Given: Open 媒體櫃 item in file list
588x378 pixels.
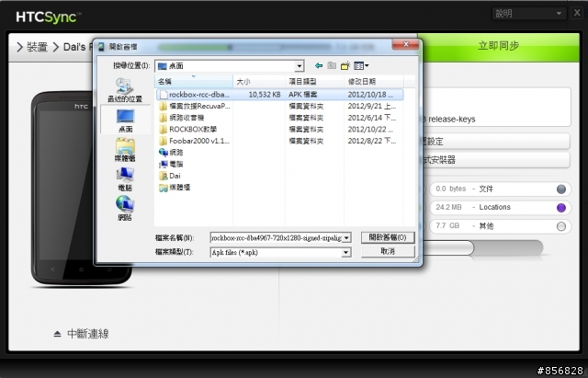Looking at the screenshot, I should click(175, 188).
